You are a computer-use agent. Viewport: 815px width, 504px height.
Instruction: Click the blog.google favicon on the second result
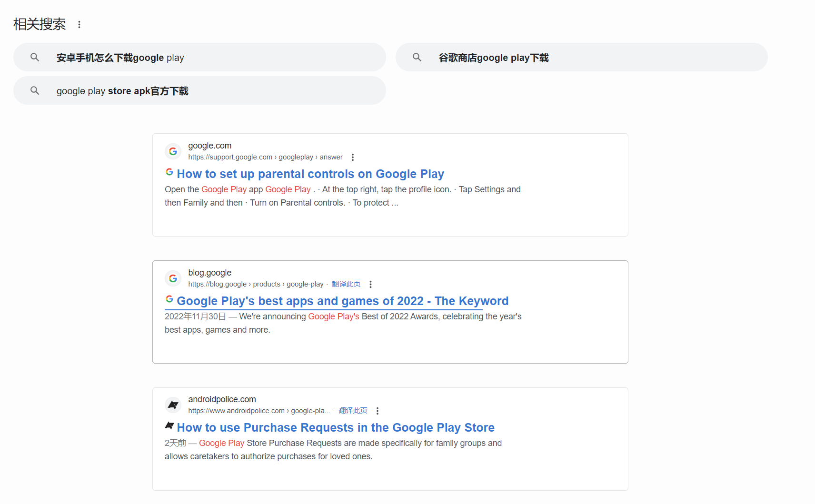pyautogui.click(x=173, y=278)
